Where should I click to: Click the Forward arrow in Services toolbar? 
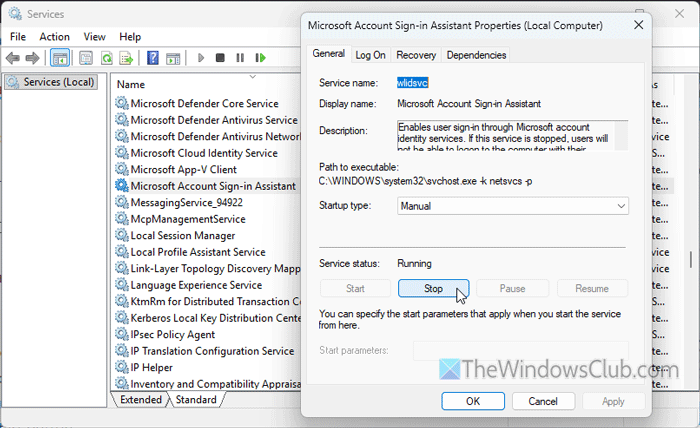pyautogui.click(x=33, y=58)
